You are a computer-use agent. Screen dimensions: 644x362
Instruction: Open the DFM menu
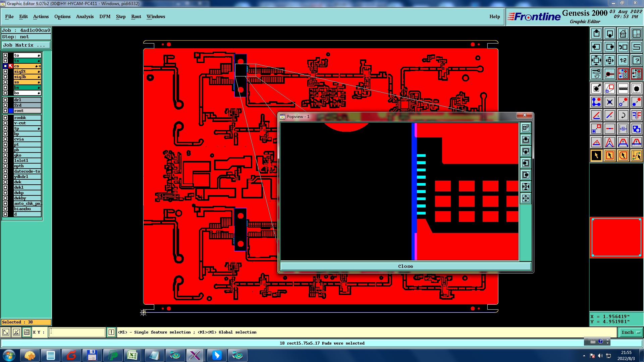105,16
